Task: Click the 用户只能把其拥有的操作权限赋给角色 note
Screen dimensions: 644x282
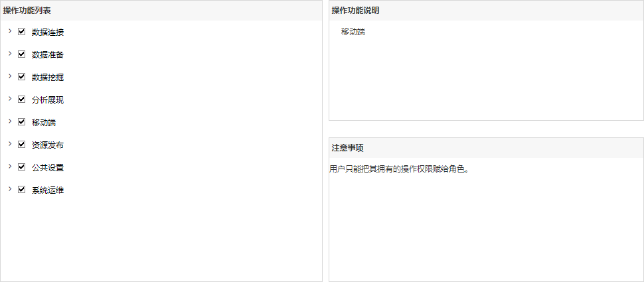Action: pos(399,169)
